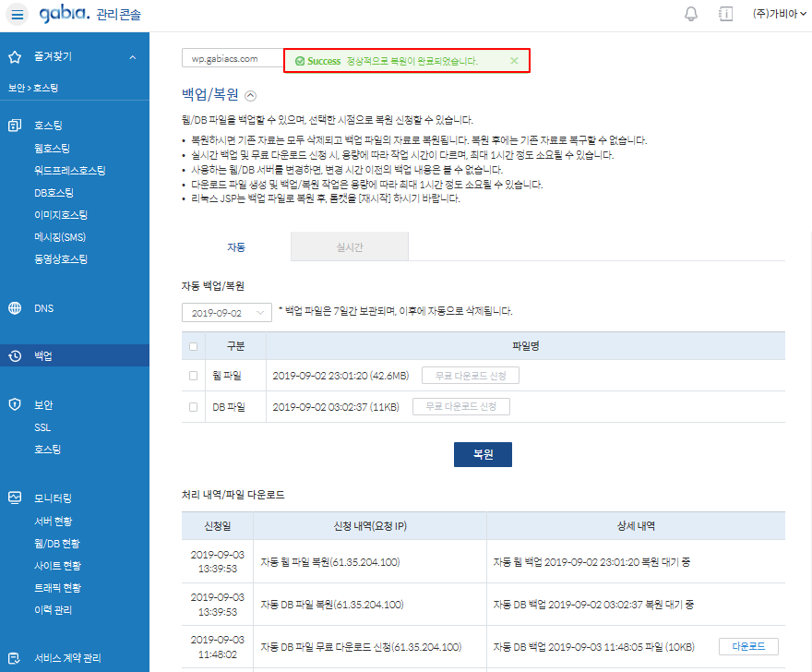
Task: Click 자동 DB 파일 무료 다운로드 신청 entry
Action: click(361, 647)
